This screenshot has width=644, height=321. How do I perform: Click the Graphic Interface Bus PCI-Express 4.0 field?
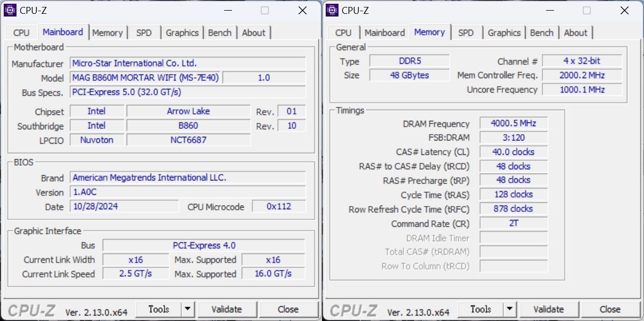coord(204,245)
